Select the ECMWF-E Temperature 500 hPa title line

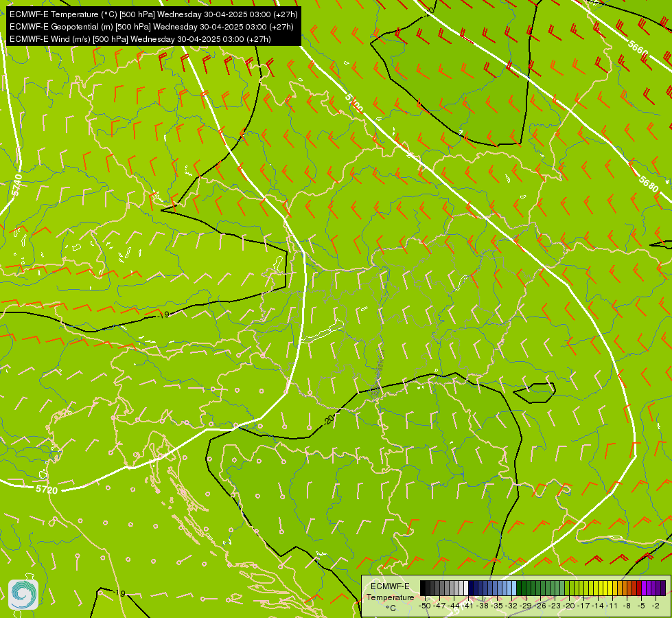pyautogui.click(x=154, y=14)
